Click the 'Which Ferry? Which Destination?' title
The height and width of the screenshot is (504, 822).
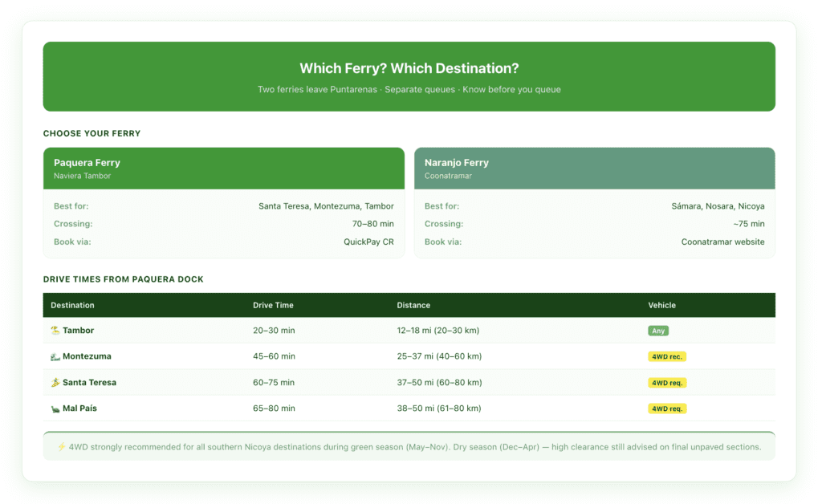click(x=409, y=68)
